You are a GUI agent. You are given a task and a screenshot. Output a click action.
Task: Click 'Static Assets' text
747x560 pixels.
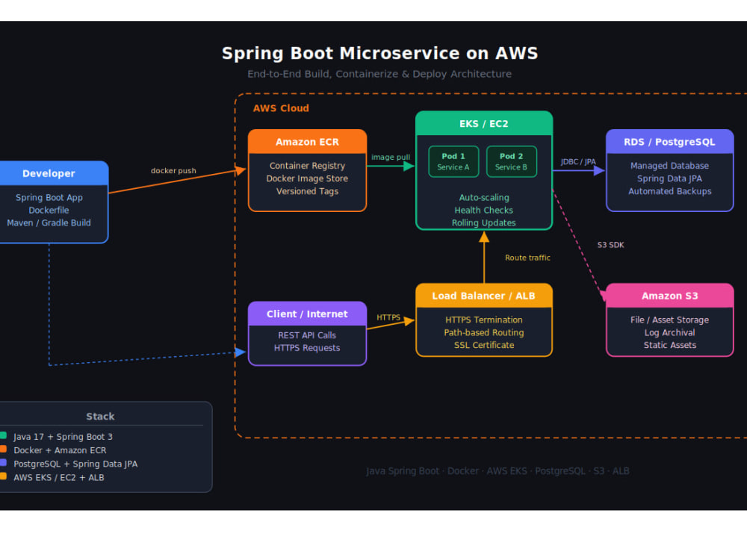pos(670,345)
